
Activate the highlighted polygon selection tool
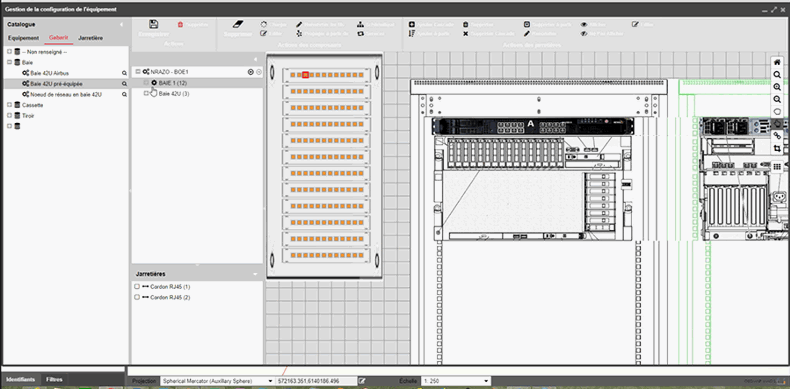(x=777, y=123)
